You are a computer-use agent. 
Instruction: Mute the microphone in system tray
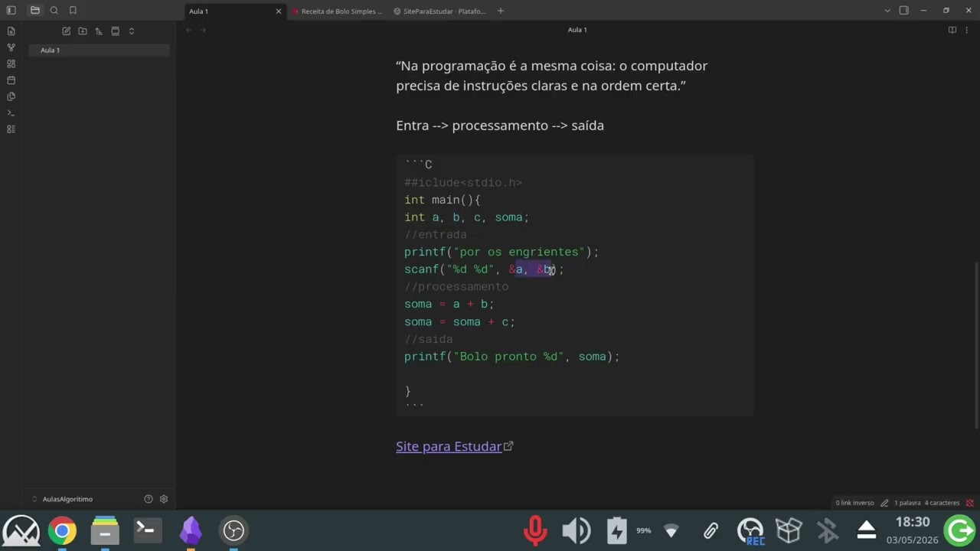[535, 530]
